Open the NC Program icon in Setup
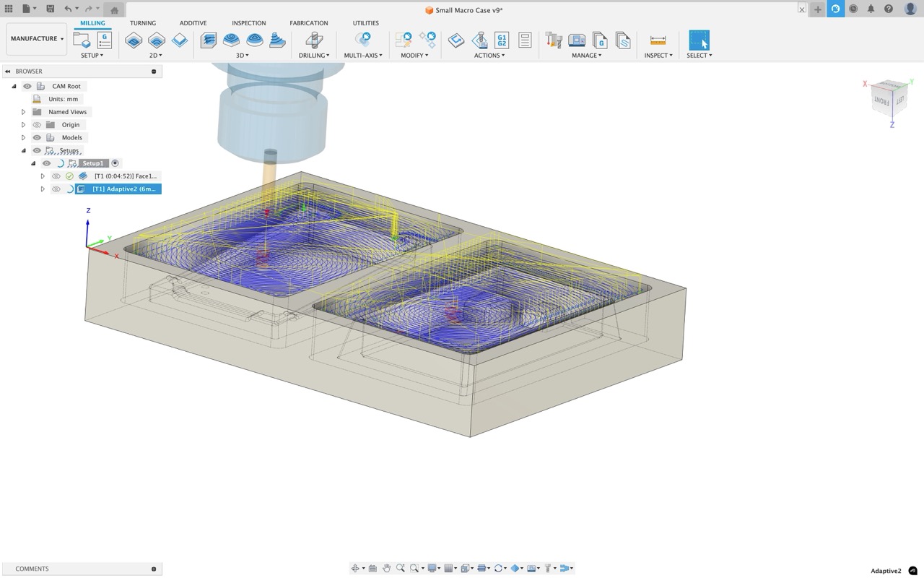 click(105, 40)
